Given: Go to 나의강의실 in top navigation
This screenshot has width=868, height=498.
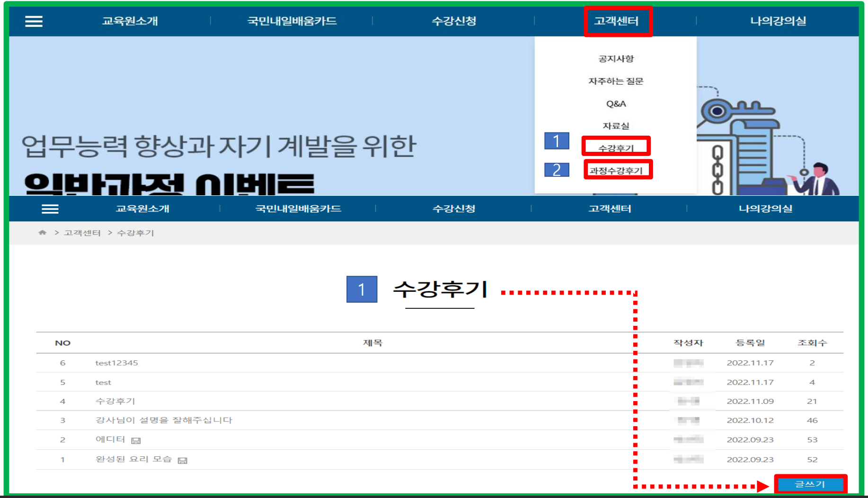Looking at the screenshot, I should coord(778,21).
